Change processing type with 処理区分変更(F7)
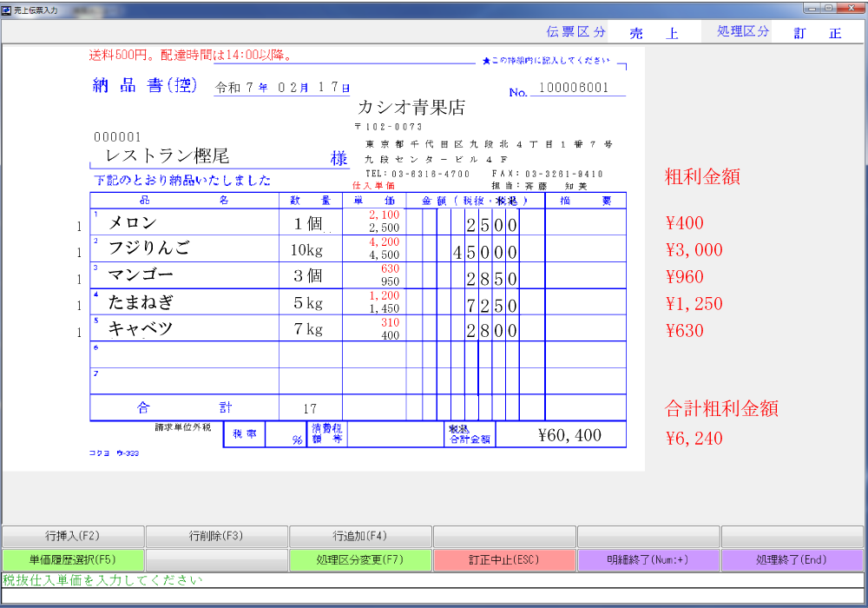The width and height of the screenshot is (868, 608). [x=359, y=559]
